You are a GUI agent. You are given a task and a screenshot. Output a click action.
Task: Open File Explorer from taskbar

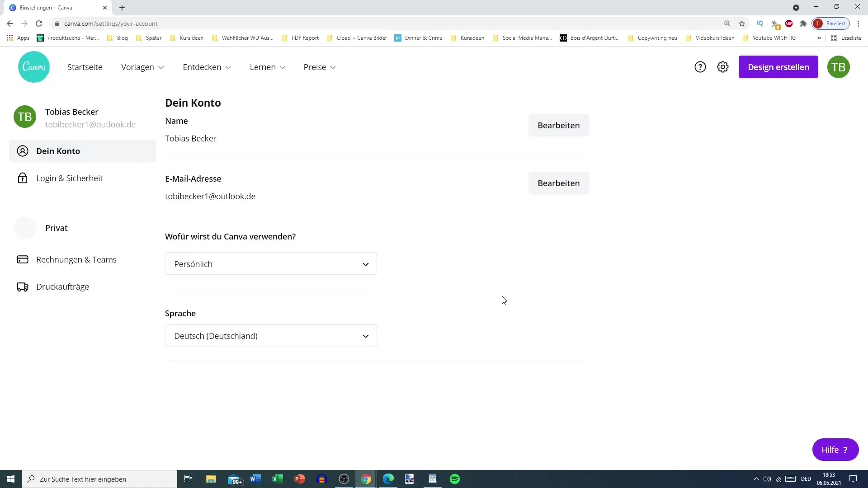[211, 479]
